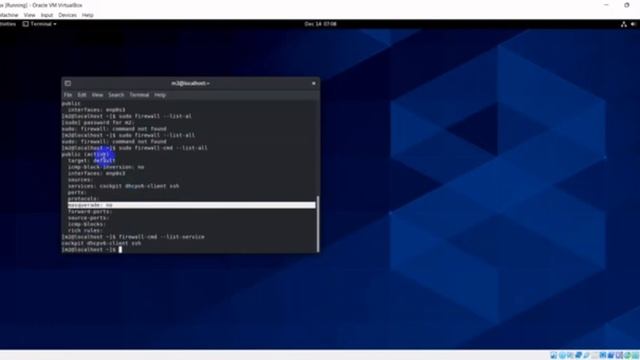Open the terminal's Edit menu
640x360 pixels.
(x=82, y=95)
